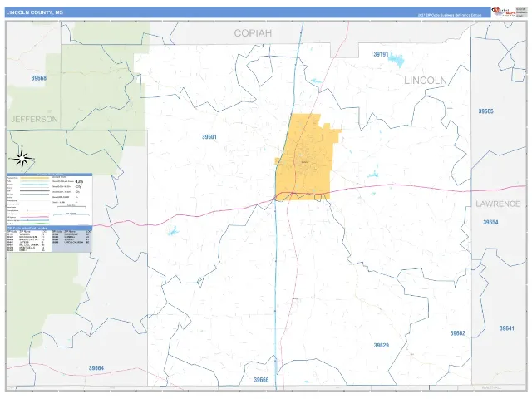Click the LAWRENCE county label

tap(498, 204)
